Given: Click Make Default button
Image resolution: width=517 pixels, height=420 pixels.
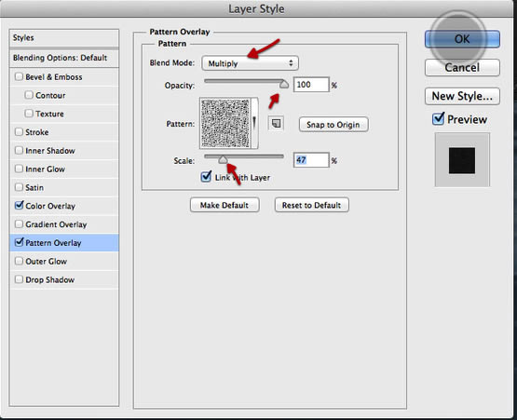Looking at the screenshot, I should (x=224, y=205).
